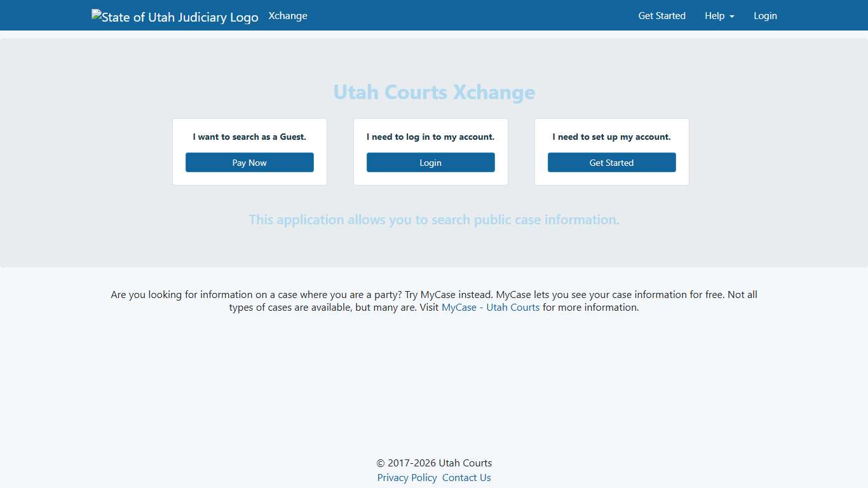Click the 'I want to search as a Guest' text
Viewport: 868px width, 488px height.
[250, 137]
